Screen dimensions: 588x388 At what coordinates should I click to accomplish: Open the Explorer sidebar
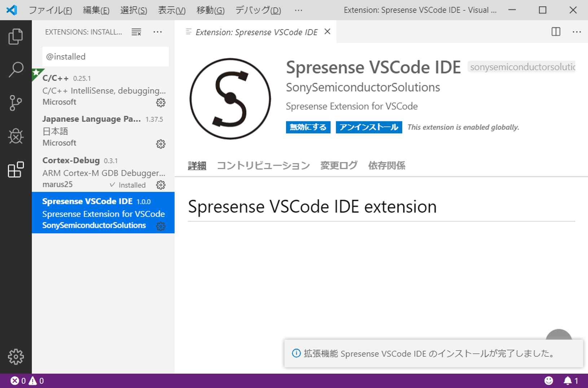tap(16, 36)
